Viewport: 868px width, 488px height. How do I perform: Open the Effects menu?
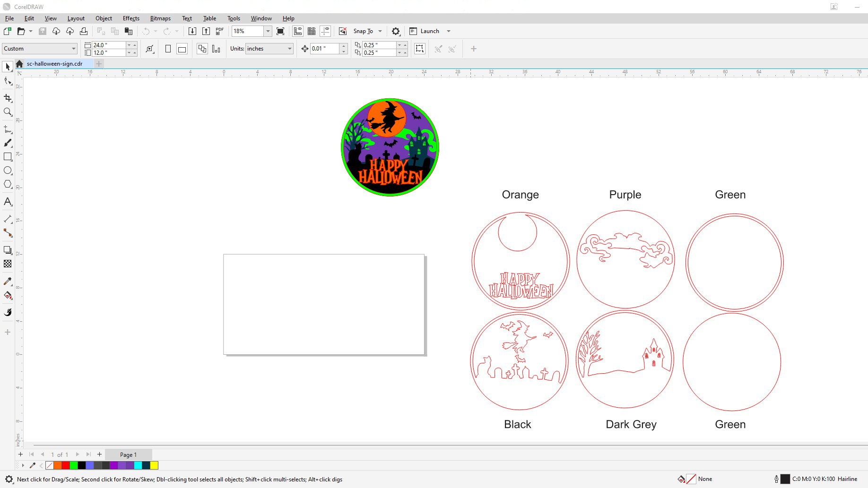[x=131, y=18]
